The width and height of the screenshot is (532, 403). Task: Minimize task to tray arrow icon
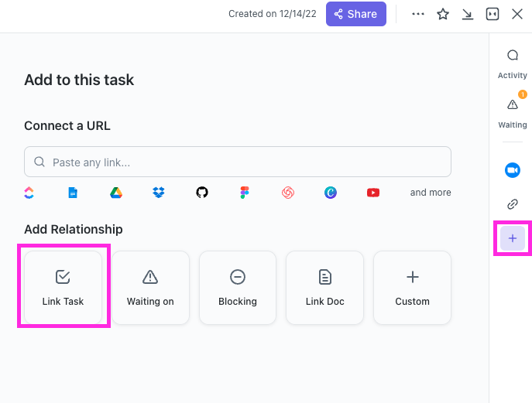tap(468, 14)
